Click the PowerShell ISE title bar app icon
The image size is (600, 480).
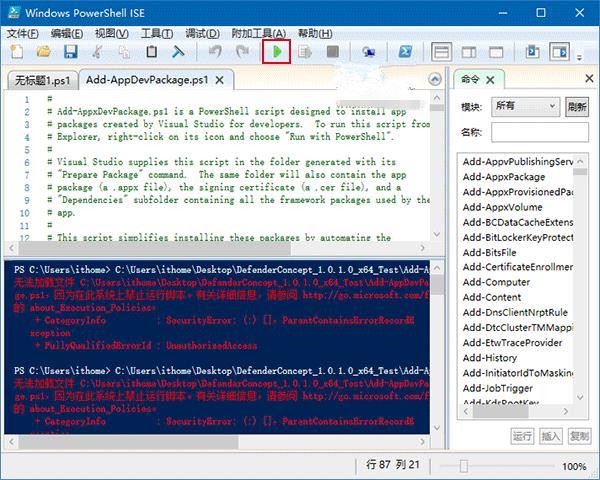14,13
